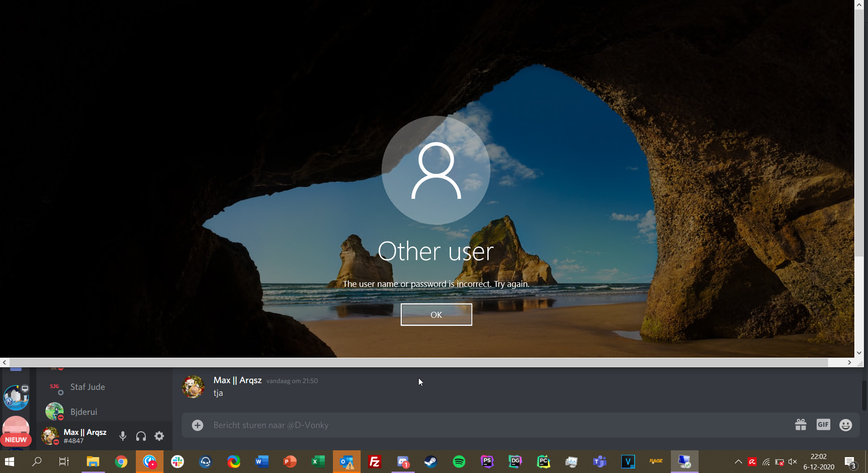Open Bjderui direct message
868x473 pixels.
pos(84,412)
